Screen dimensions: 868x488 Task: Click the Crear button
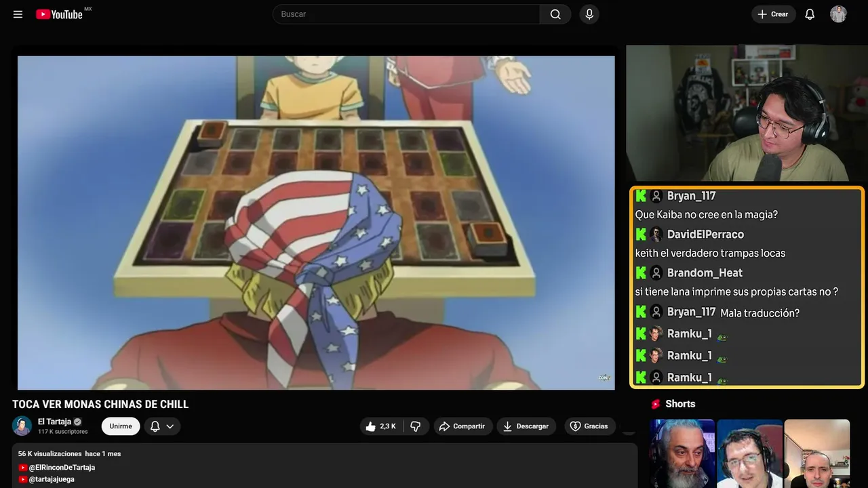(773, 14)
